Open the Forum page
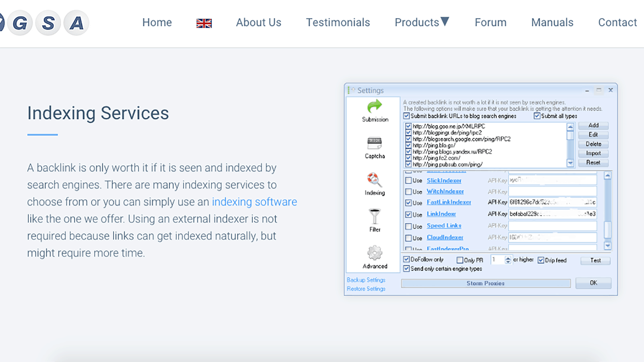644x362 pixels. [x=490, y=22]
